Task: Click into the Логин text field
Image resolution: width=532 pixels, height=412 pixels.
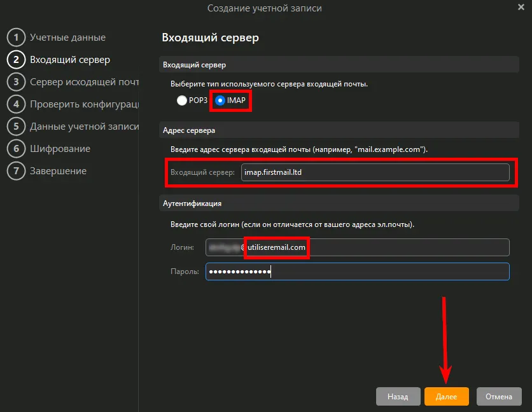Action: [357, 247]
